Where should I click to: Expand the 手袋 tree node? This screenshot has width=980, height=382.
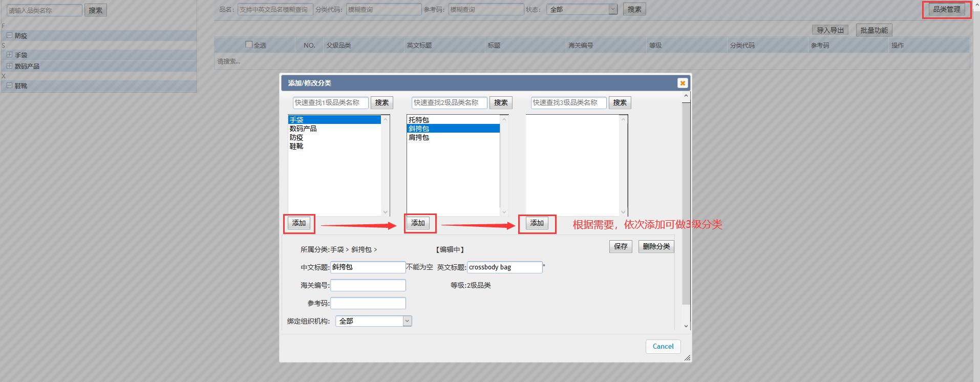[9, 55]
